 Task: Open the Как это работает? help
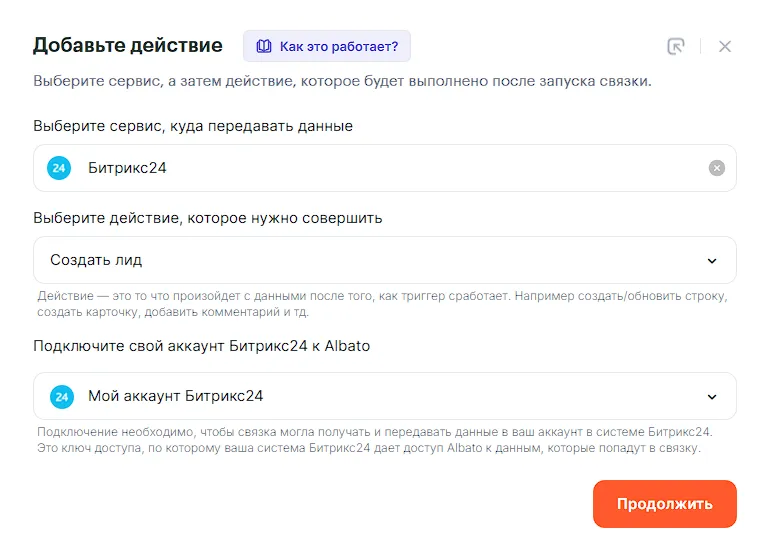[x=327, y=46]
